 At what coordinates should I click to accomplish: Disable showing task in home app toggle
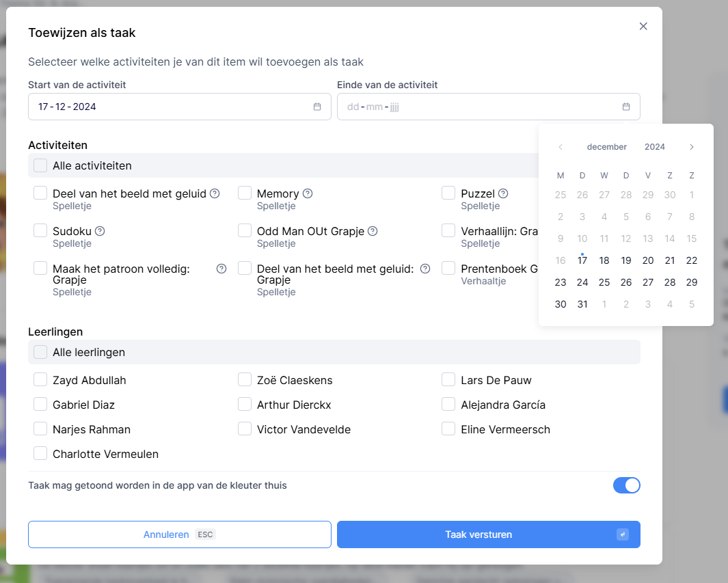pyautogui.click(x=626, y=485)
